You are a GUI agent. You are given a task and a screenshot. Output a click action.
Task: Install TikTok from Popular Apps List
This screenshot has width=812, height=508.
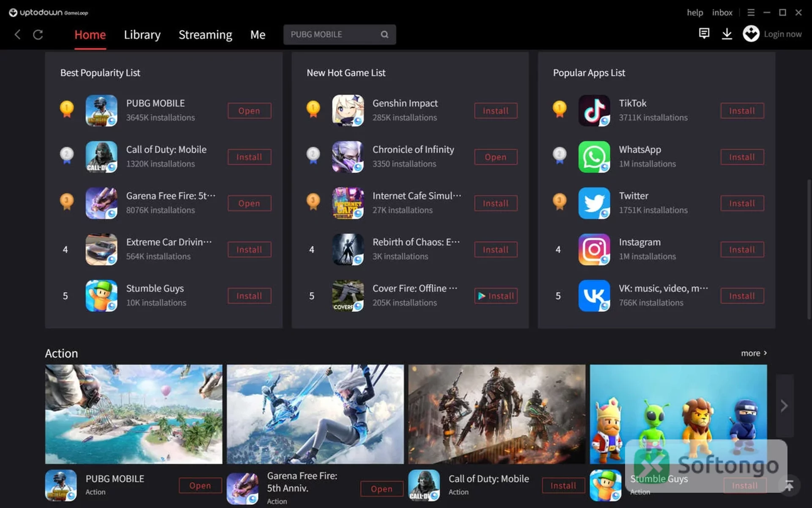(742, 110)
